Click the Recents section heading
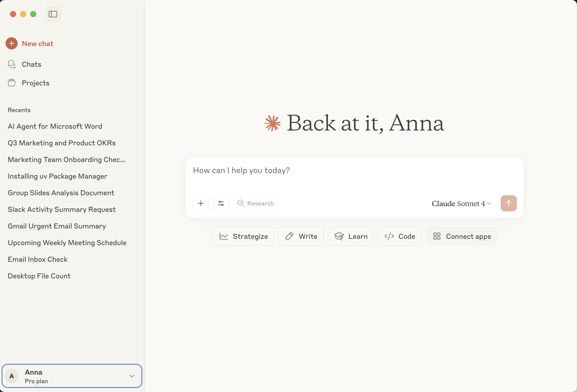 tap(19, 110)
